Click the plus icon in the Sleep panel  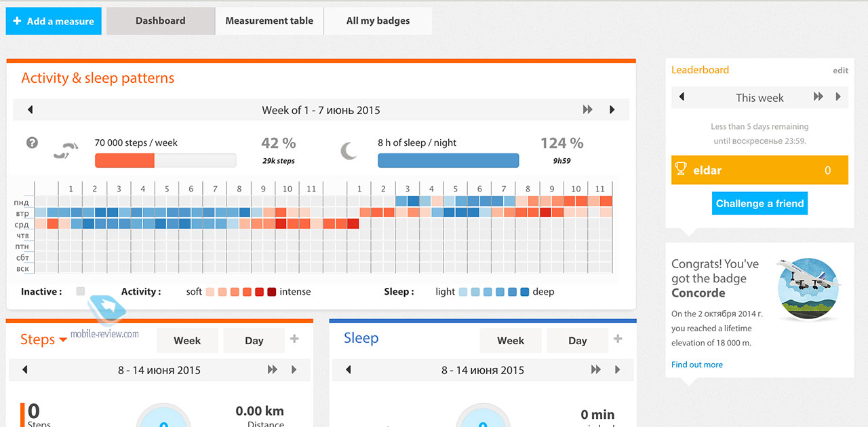618,339
